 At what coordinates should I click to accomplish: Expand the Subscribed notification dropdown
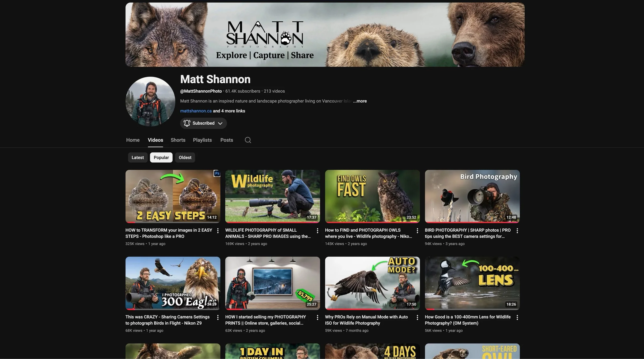point(203,123)
